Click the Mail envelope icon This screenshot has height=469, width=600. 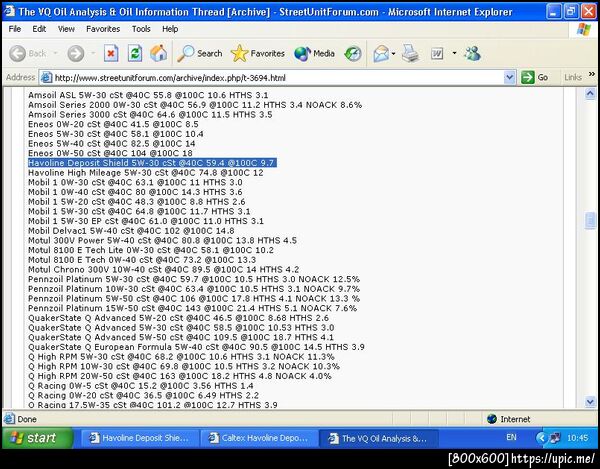click(x=381, y=54)
